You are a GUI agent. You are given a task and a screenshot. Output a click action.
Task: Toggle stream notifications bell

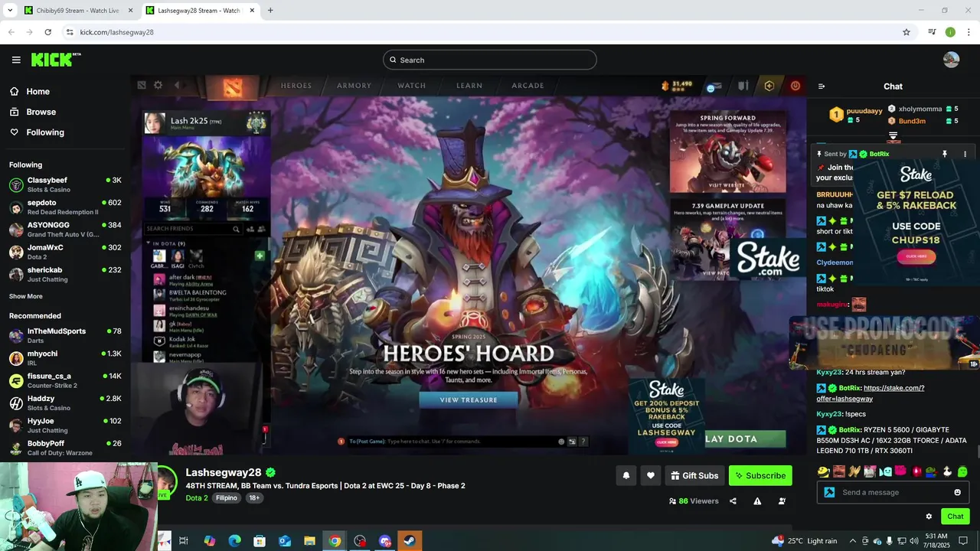(626, 475)
